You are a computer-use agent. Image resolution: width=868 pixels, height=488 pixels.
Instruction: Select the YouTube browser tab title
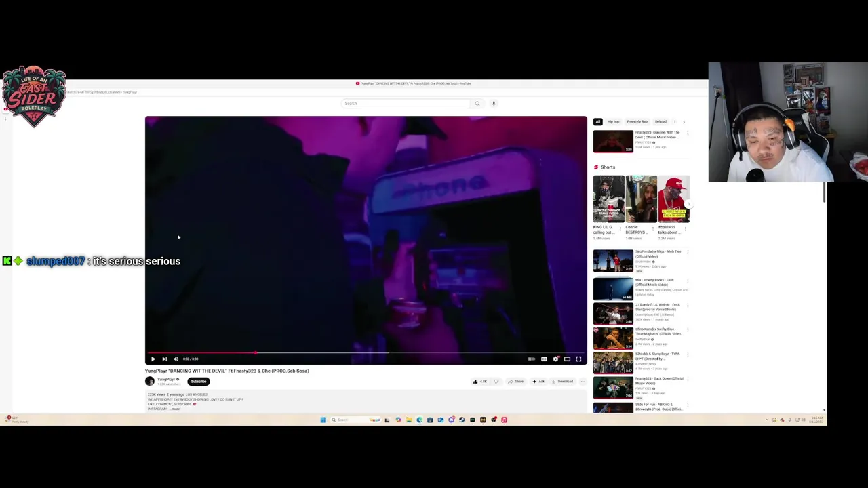[x=416, y=83]
